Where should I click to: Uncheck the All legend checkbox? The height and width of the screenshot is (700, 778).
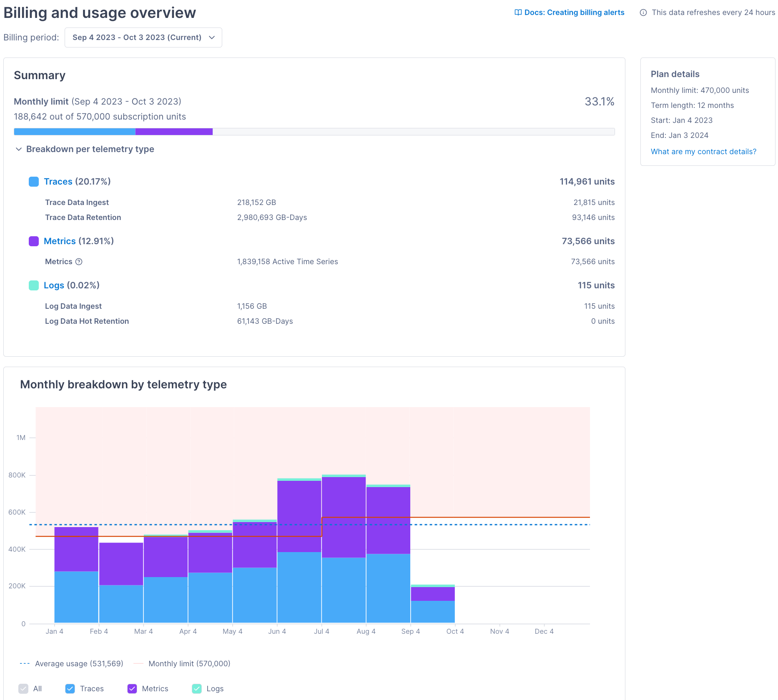click(24, 689)
